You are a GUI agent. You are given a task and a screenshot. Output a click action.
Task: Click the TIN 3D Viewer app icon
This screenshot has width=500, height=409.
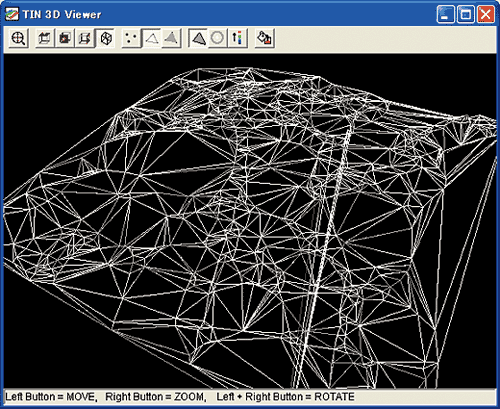click(12, 14)
